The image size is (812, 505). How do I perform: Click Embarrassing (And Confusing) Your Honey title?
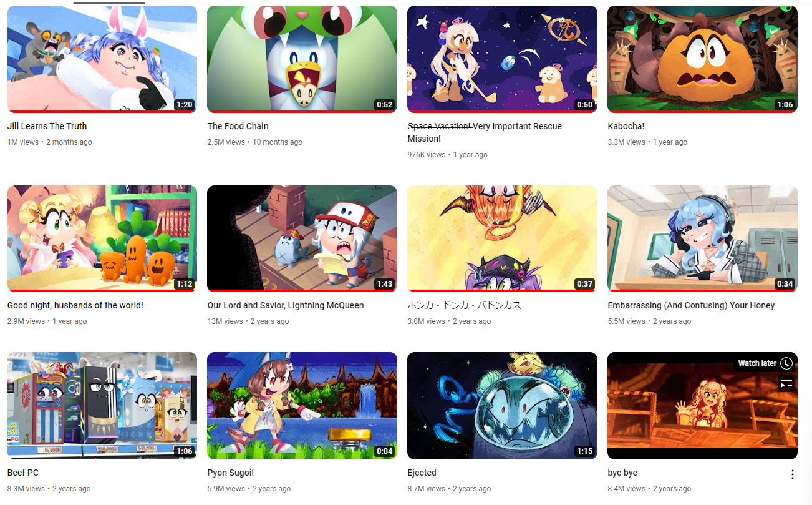[x=691, y=305]
